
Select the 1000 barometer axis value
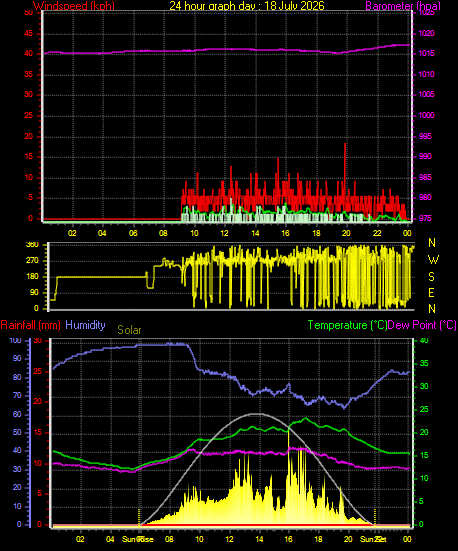[x=426, y=115]
